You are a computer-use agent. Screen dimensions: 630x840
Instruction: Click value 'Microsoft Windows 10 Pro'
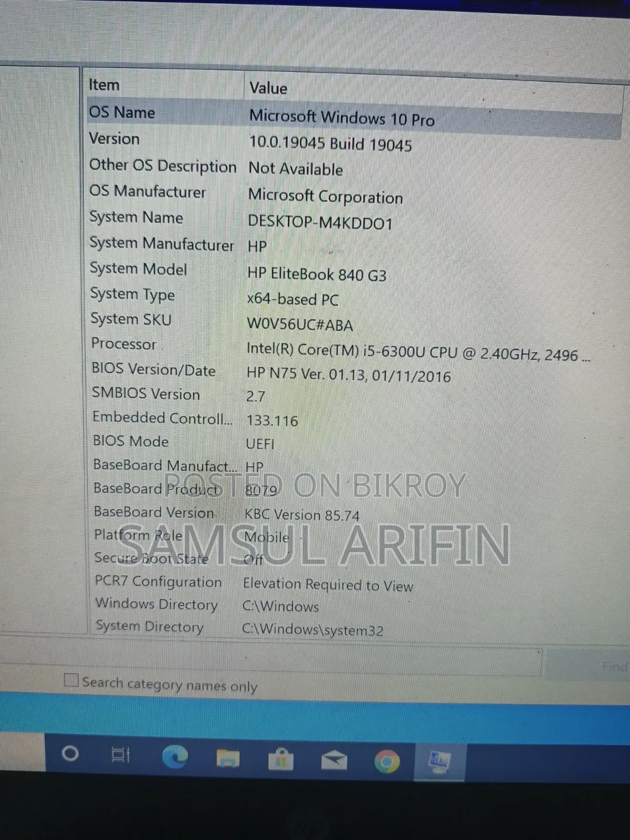[x=342, y=118]
